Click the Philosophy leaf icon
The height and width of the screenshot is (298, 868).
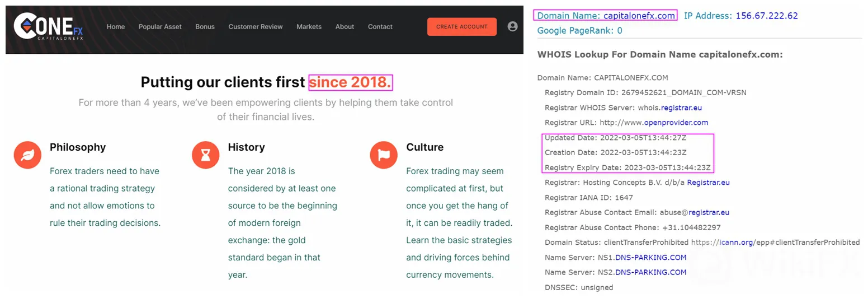(x=27, y=155)
